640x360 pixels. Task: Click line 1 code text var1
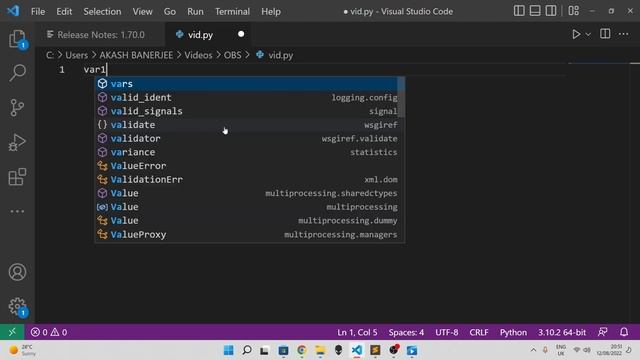pyautogui.click(x=95, y=69)
